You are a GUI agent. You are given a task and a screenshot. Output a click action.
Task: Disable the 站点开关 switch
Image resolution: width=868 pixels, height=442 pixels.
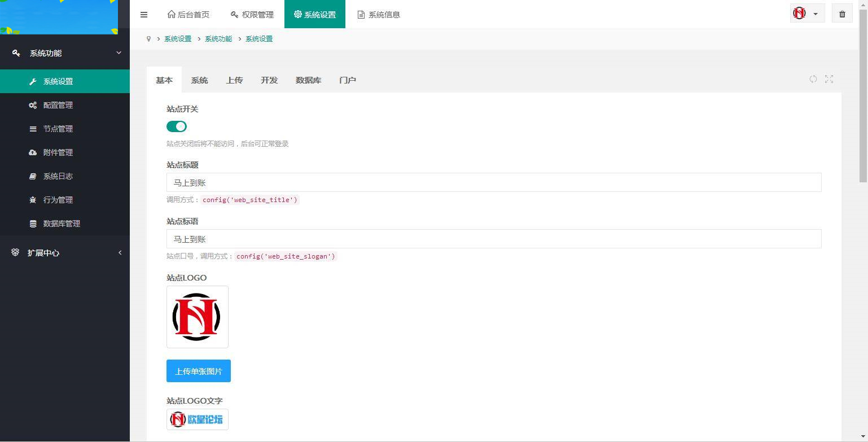click(x=177, y=126)
